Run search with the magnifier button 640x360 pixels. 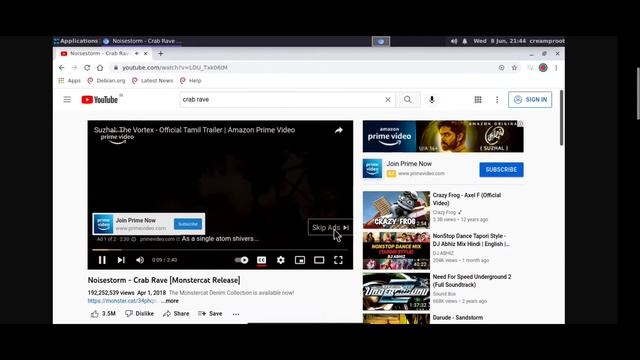[407, 100]
